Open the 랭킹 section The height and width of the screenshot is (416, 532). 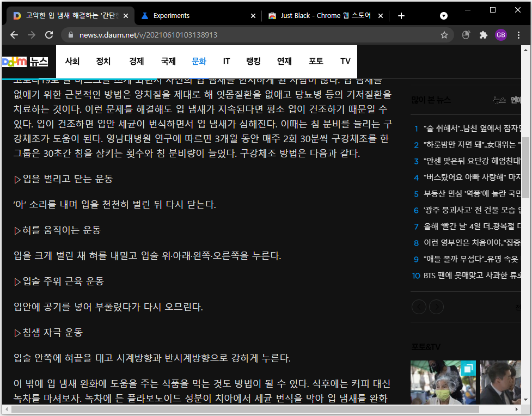pyautogui.click(x=253, y=61)
